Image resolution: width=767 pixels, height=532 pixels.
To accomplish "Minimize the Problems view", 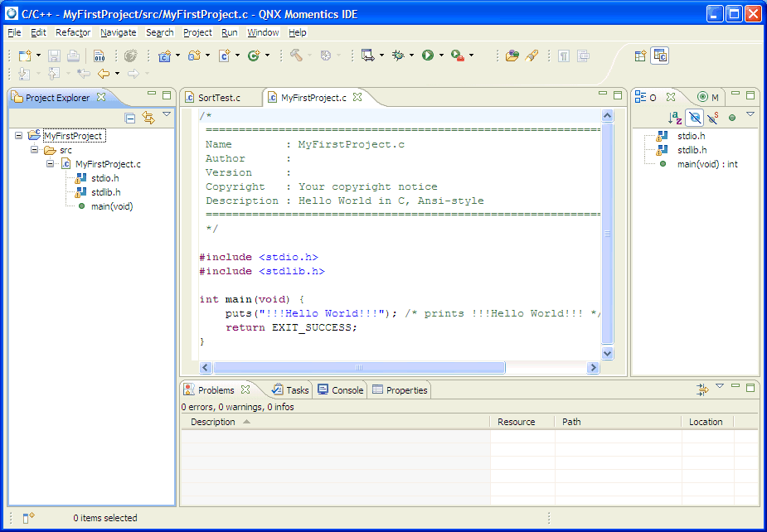I will (736, 386).
